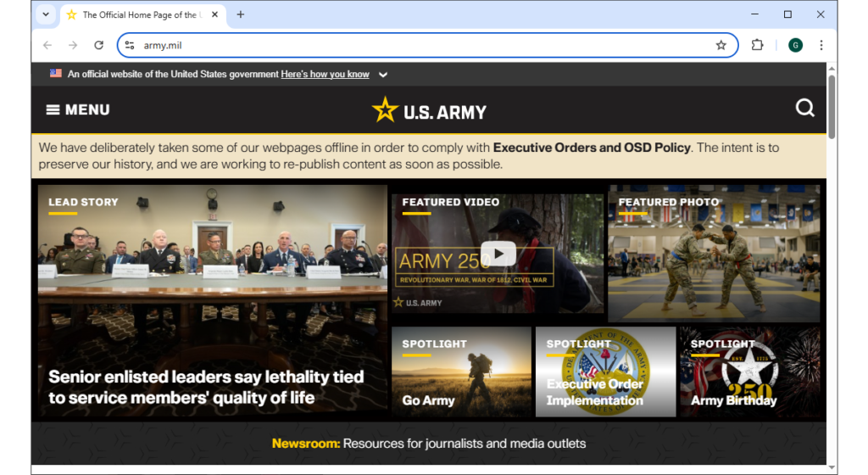
Task: Open the hamburger MENU
Action: coord(78,109)
